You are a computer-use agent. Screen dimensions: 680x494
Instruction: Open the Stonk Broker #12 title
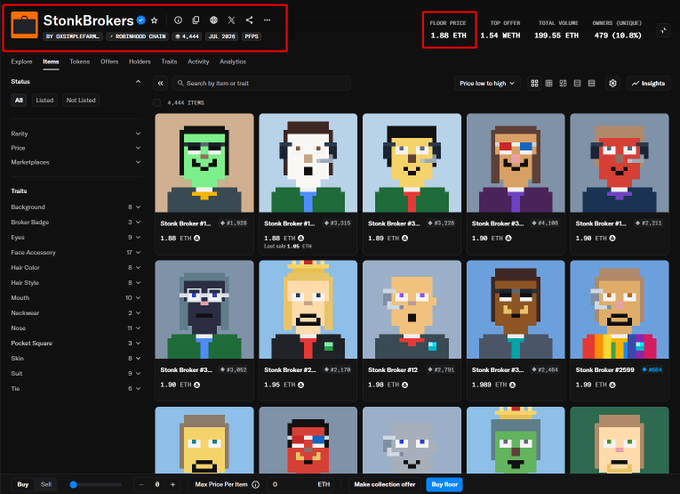[x=393, y=370]
